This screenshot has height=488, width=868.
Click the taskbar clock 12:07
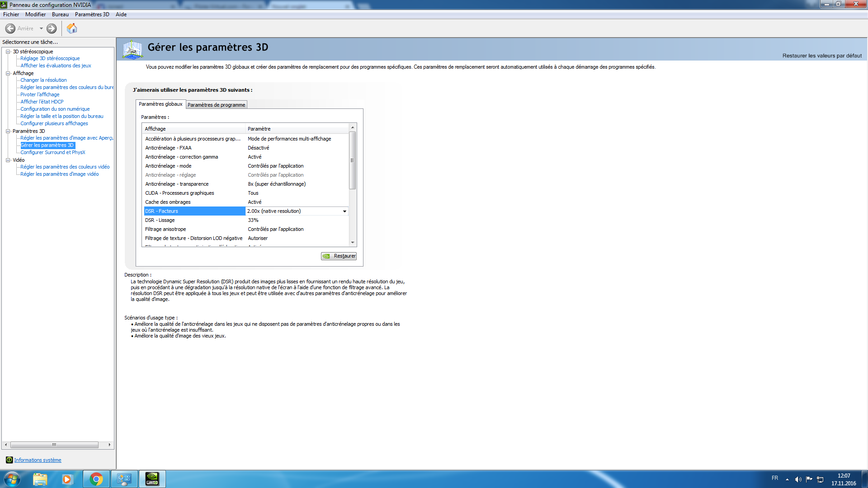844,476
